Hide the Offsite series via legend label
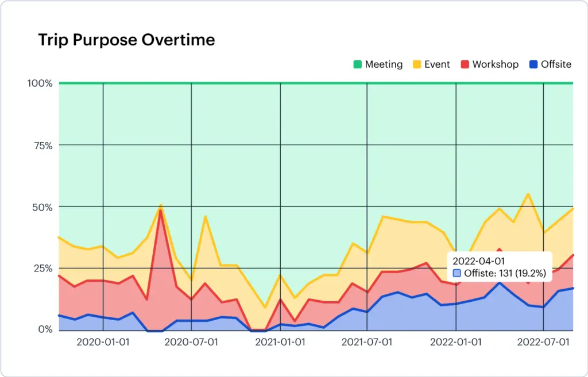 (x=556, y=64)
